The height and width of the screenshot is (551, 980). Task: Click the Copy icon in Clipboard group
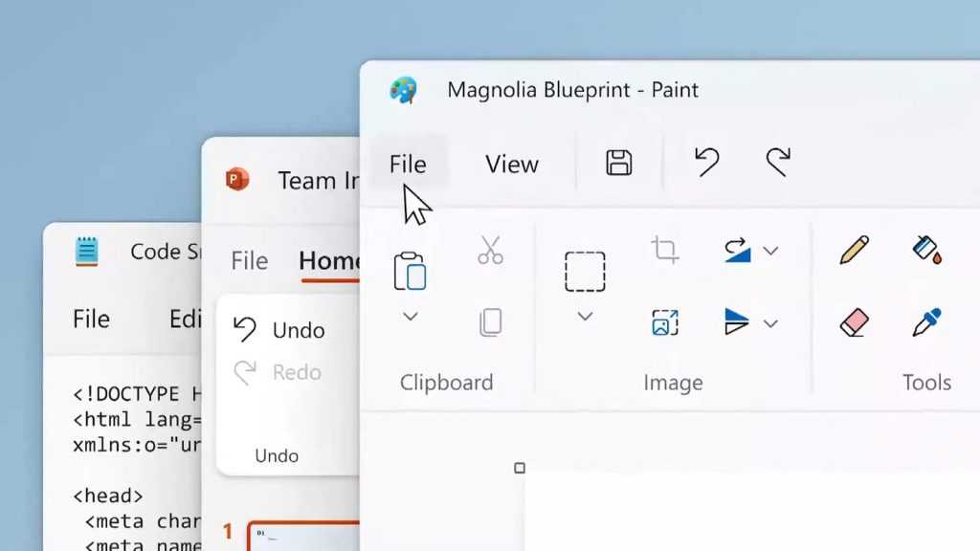(491, 323)
